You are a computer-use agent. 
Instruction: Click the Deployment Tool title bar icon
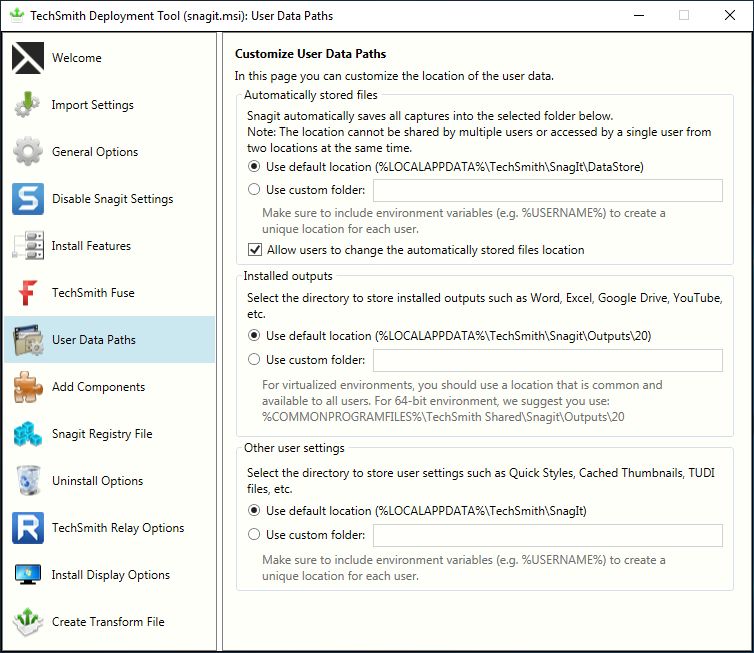17,15
